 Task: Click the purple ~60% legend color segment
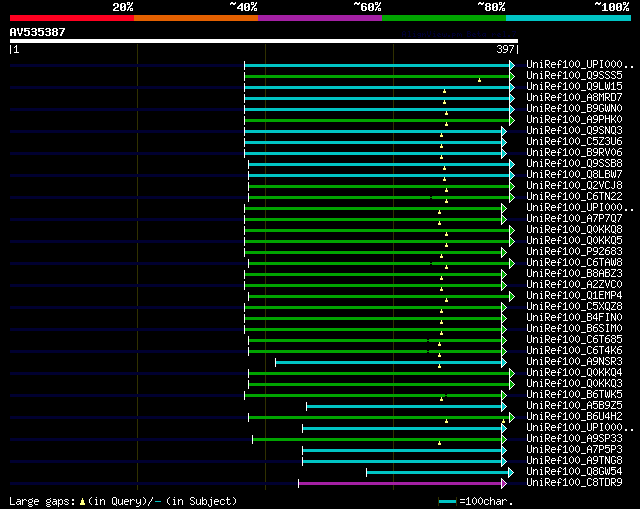pyautogui.click(x=320, y=18)
